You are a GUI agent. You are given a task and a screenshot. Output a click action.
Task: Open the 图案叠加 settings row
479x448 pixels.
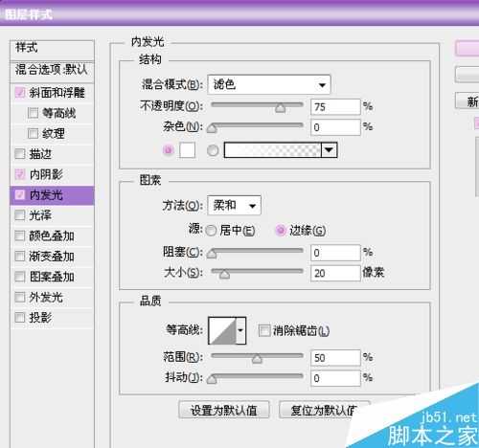click(x=53, y=277)
